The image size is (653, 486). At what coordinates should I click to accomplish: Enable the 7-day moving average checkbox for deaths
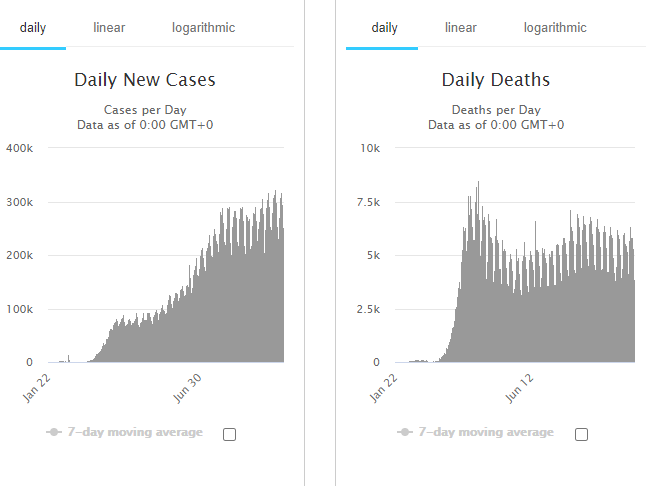click(x=582, y=434)
